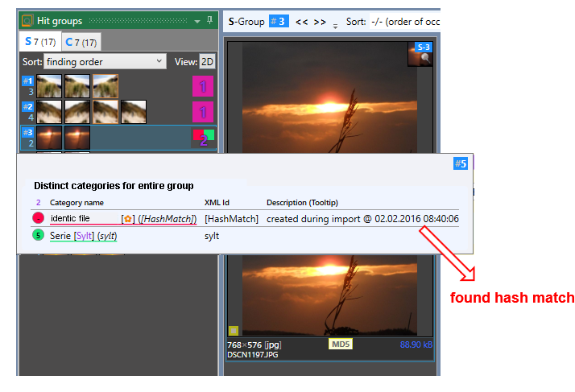Select second thumbnail in group #1
Screen dimensions: 575x392
[x=77, y=86]
